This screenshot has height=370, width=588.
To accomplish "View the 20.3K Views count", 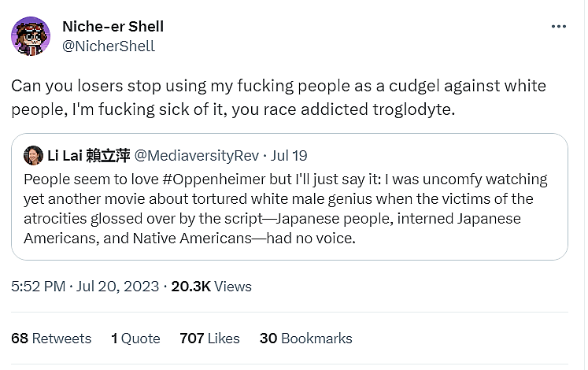I will pyautogui.click(x=211, y=287).
